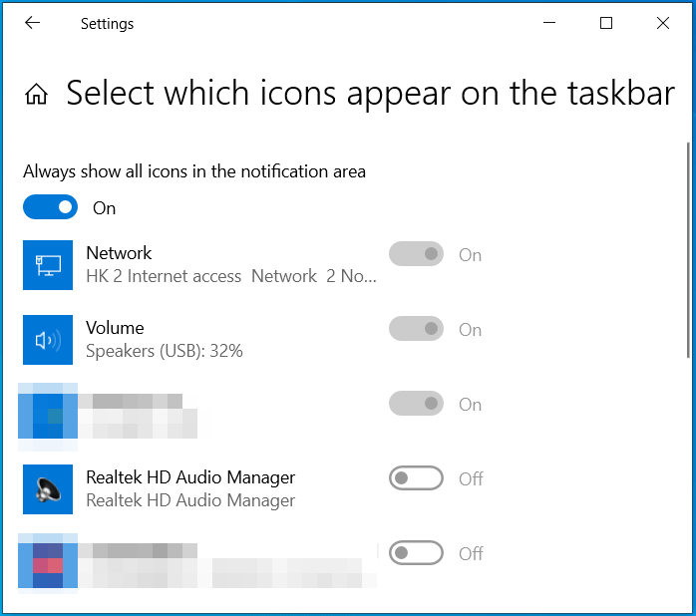Toggle the Volume icon switch
The image size is (696, 616).
point(417,329)
